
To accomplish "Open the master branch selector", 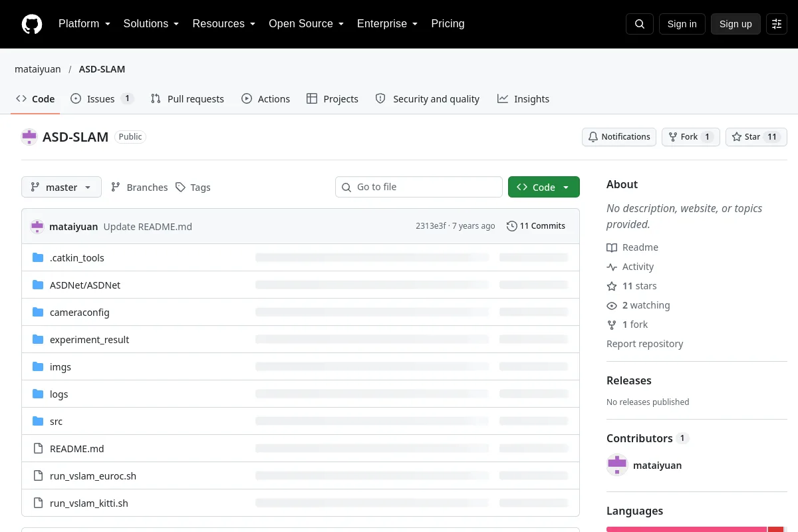I will tap(61, 188).
